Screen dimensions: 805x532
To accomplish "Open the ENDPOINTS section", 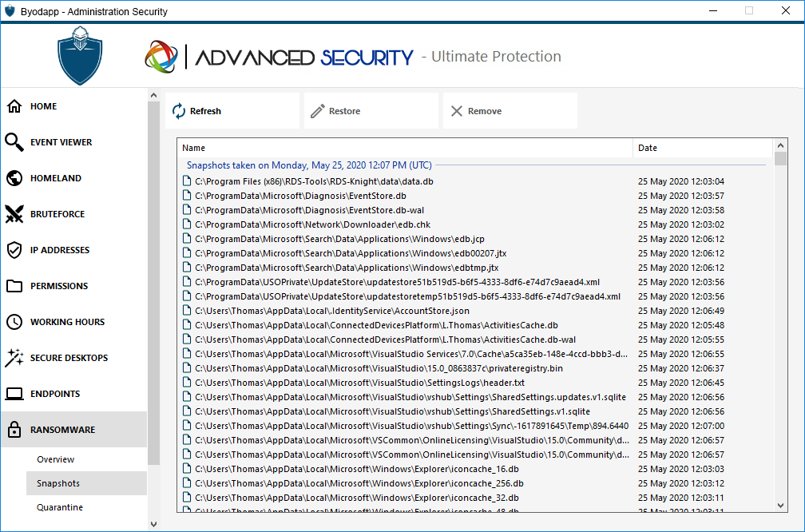I will point(74,394).
